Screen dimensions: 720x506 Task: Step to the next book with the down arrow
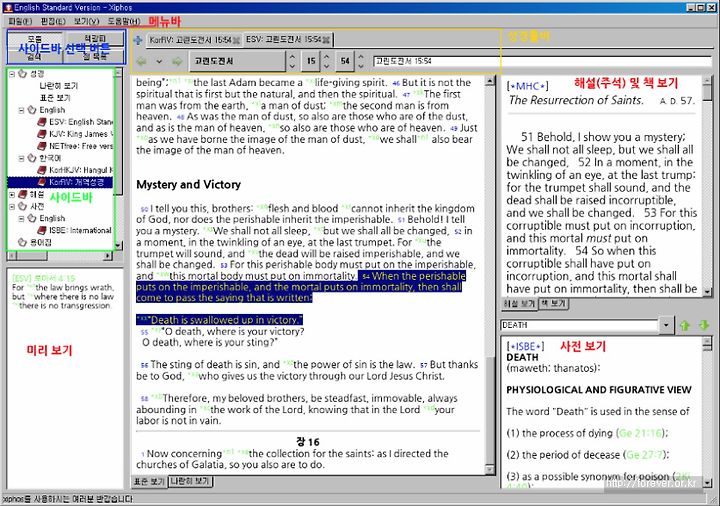point(292,66)
